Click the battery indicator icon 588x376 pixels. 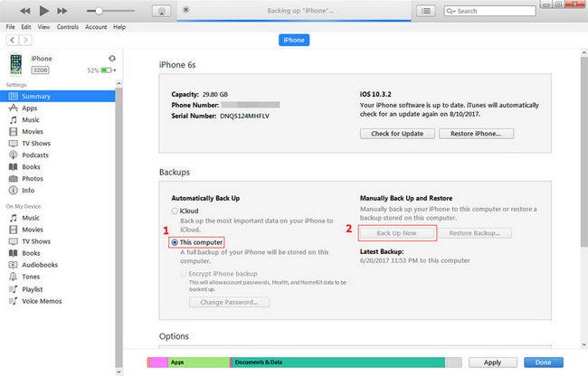(x=107, y=70)
